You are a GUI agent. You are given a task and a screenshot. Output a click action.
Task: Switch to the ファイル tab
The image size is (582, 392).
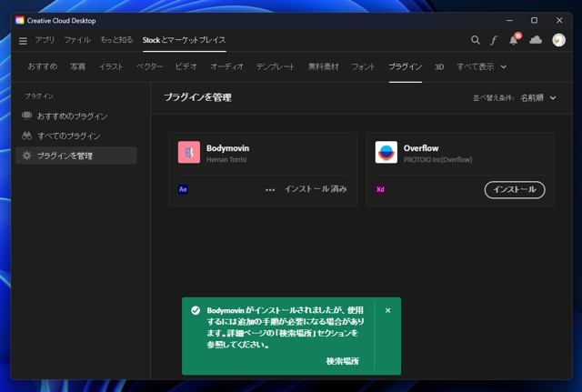point(77,40)
